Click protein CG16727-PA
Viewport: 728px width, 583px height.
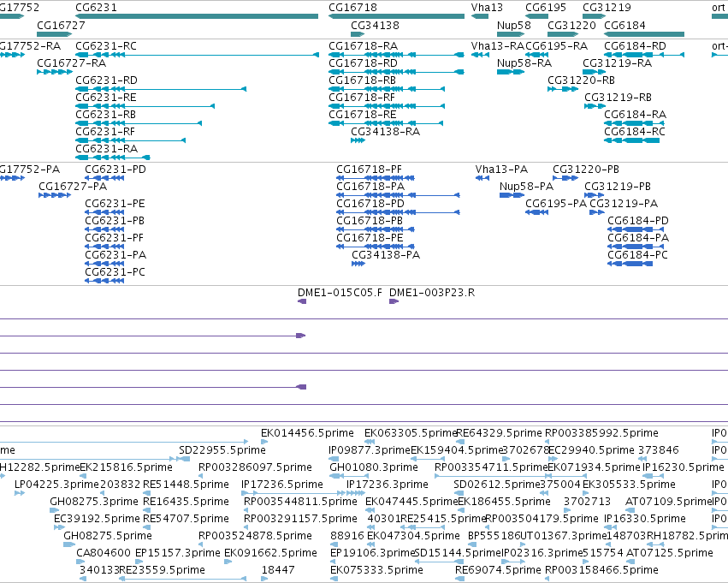pos(55,195)
